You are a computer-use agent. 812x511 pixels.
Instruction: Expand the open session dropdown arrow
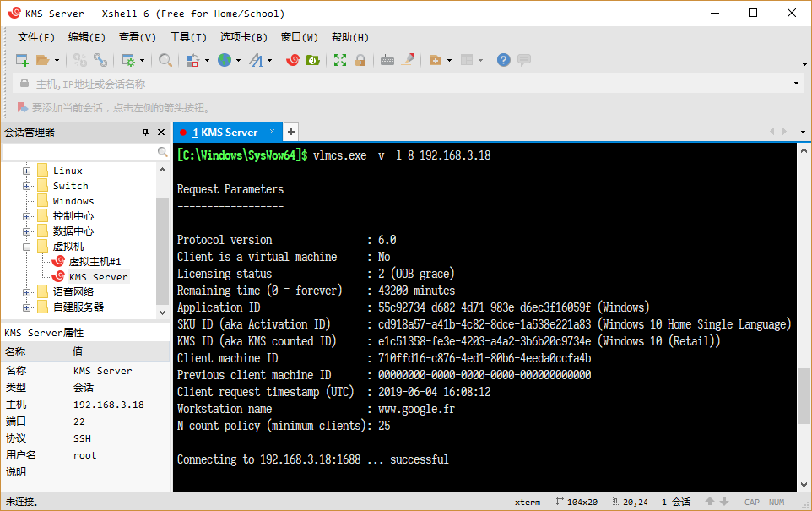coord(57,61)
